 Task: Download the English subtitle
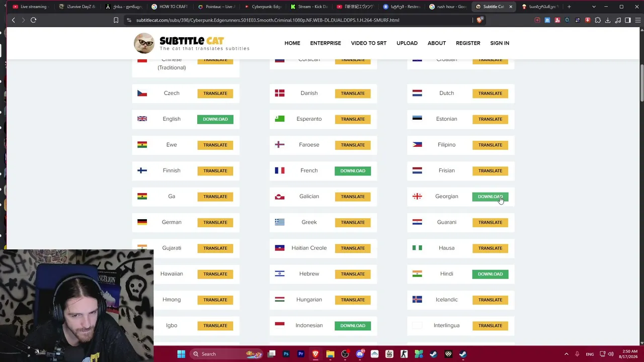click(215, 119)
